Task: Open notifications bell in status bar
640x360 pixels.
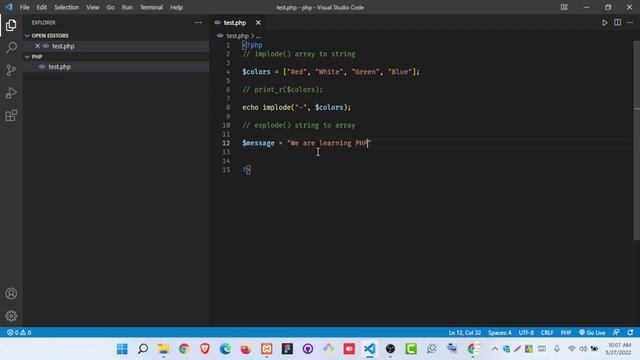Action: (x=630, y=333)
